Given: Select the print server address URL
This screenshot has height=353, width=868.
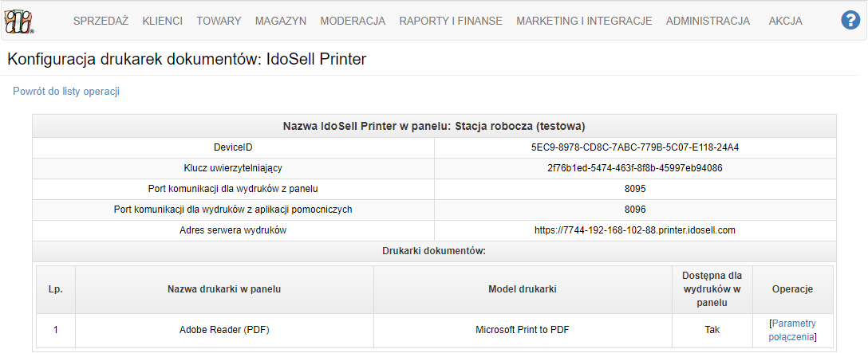Looking at the screenshot, I should pos(635,230).
